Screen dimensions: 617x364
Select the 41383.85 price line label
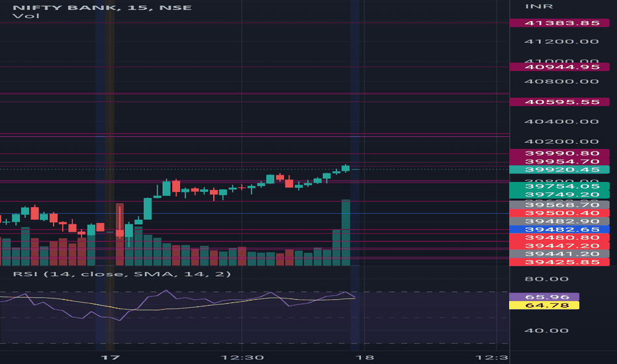(559, 23)
